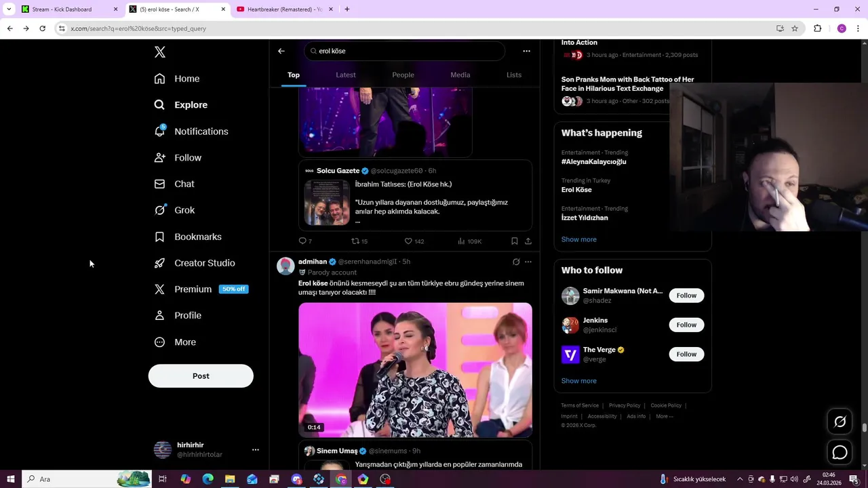Open the More menu in the sidebar
The height and width of the screenshot is (488, 868).
pos(175,342)
